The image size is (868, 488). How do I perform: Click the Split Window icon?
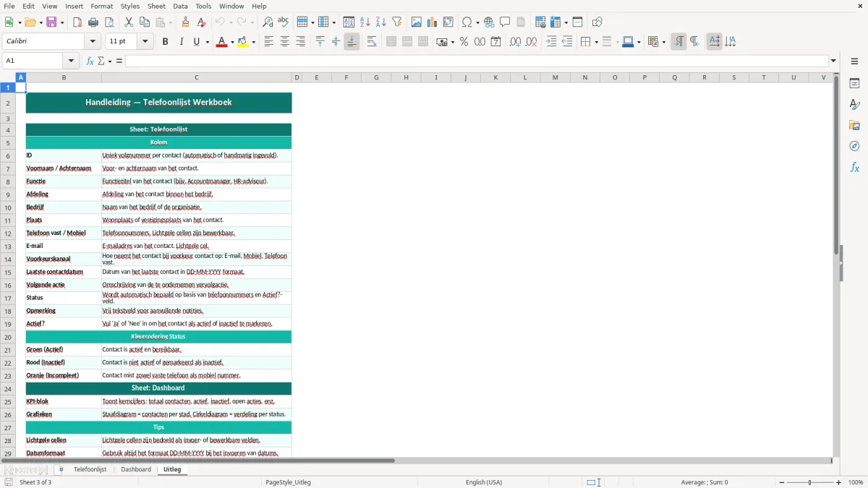pyautogui.click(x=577, y=22)
